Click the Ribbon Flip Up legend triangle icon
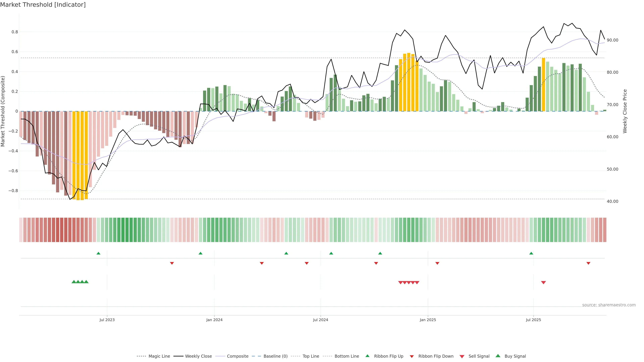The image size is (644, 362). point(367,356)
